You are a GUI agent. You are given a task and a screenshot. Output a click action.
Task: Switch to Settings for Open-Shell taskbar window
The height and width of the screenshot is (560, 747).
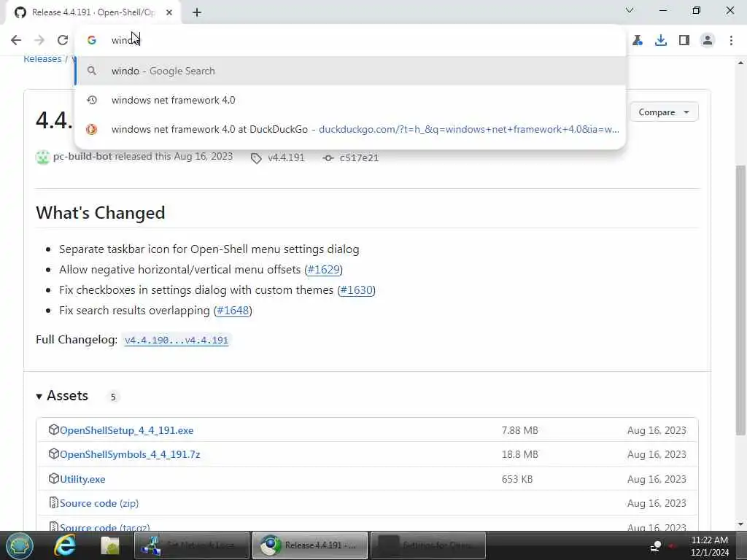pos(427,545)
